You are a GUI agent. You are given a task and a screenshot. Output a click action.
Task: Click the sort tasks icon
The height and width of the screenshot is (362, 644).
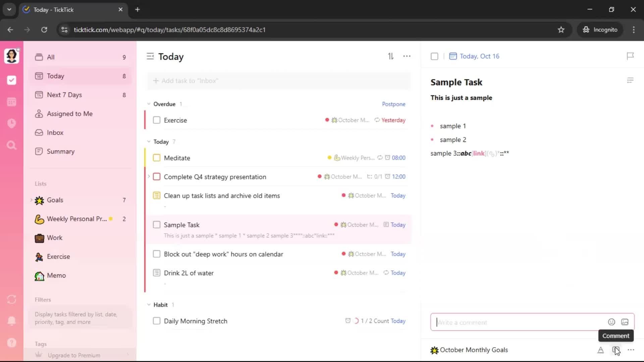[x=391, y=56]
